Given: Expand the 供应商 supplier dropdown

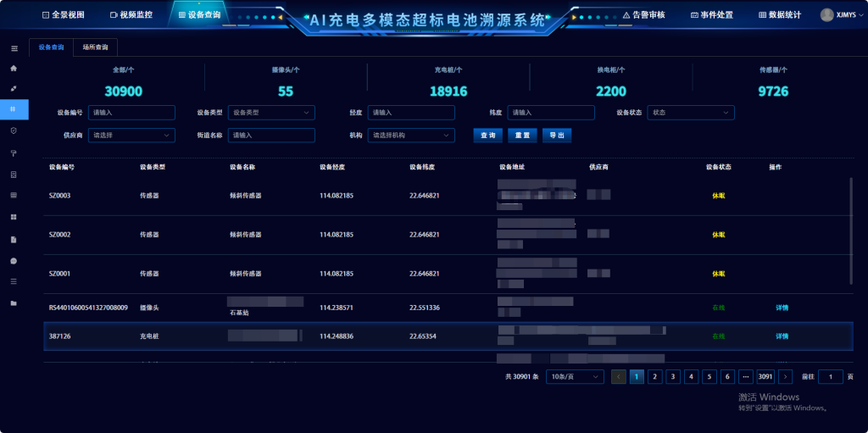Looking at the screenshot, I should coord(131,135).
